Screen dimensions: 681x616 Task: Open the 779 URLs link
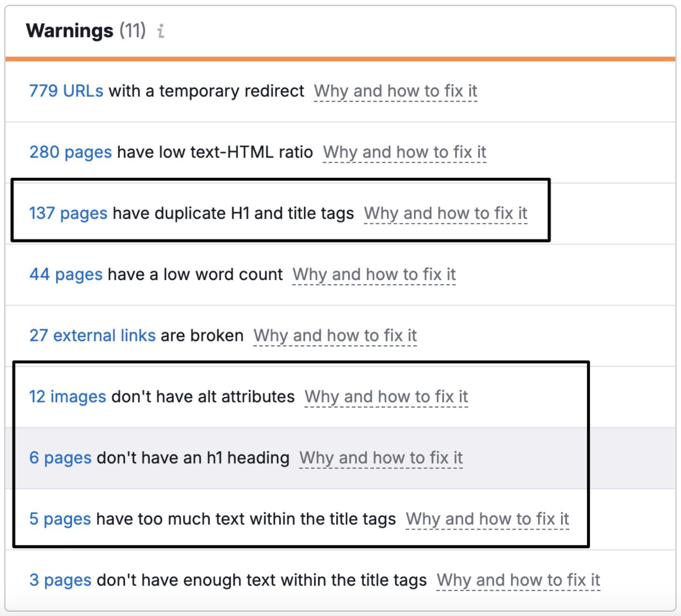(x=66, y=91)
